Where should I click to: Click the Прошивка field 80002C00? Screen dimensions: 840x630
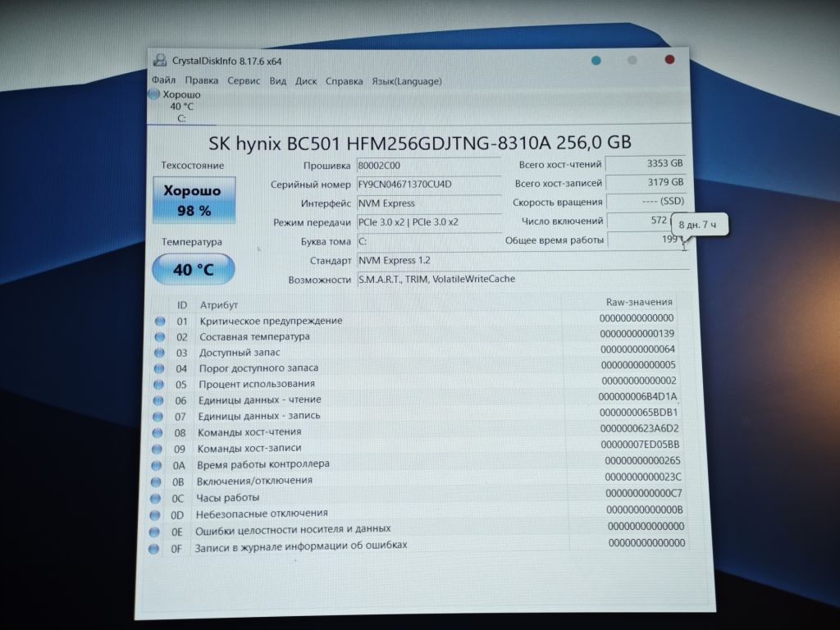pos(428,166)
